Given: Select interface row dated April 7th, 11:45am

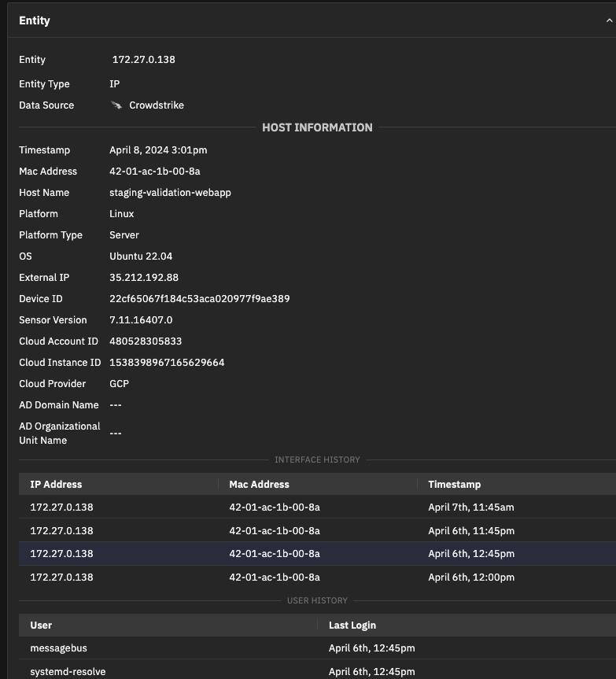Looking at the screenshot, I should coord(315,507).
